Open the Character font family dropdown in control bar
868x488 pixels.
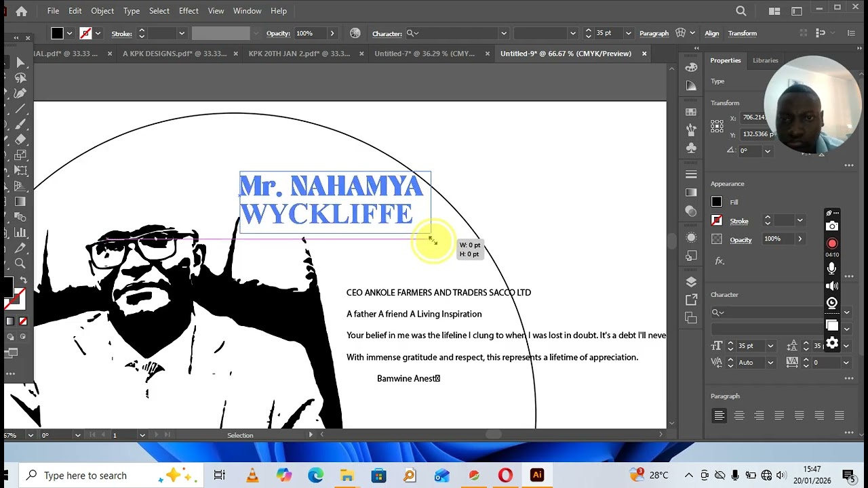(x=503, y=33)
